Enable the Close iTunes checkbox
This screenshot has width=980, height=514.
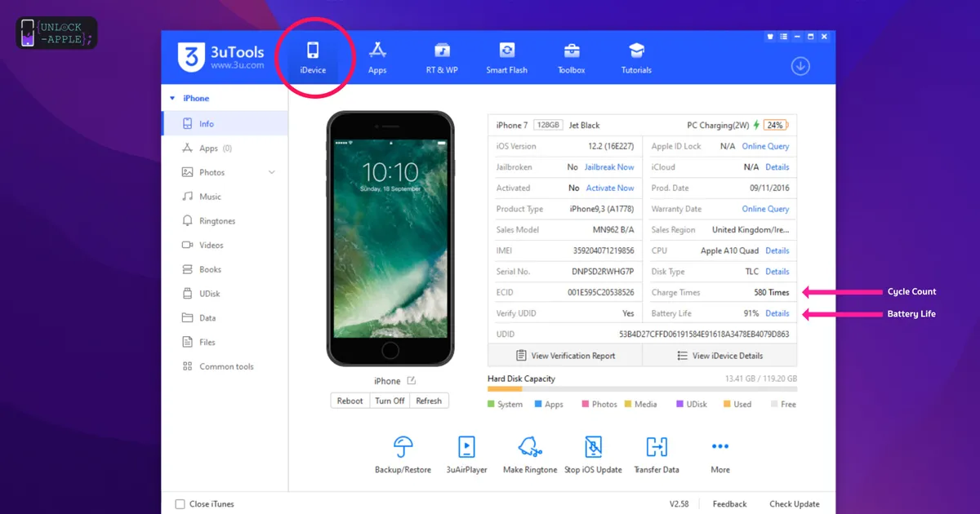(x=180, y=504)
